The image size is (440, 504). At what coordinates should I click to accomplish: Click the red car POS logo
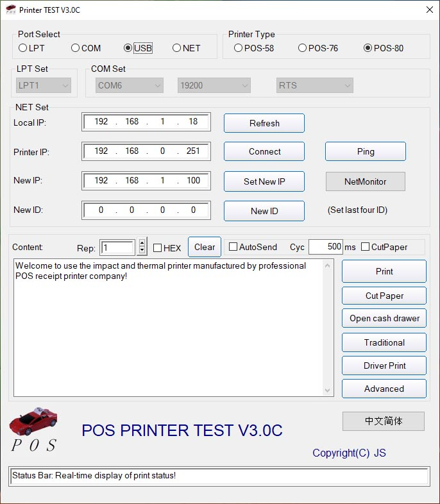(33, 430)
